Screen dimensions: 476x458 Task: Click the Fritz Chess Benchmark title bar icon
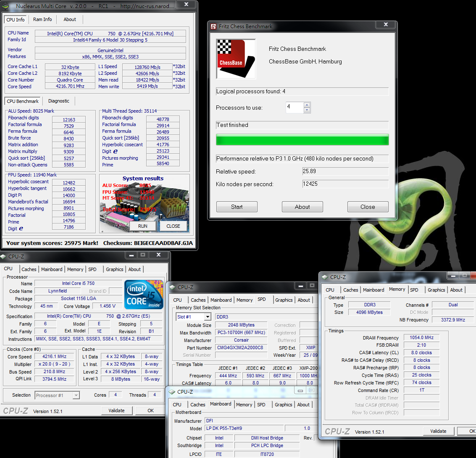[x=213, y=26]
